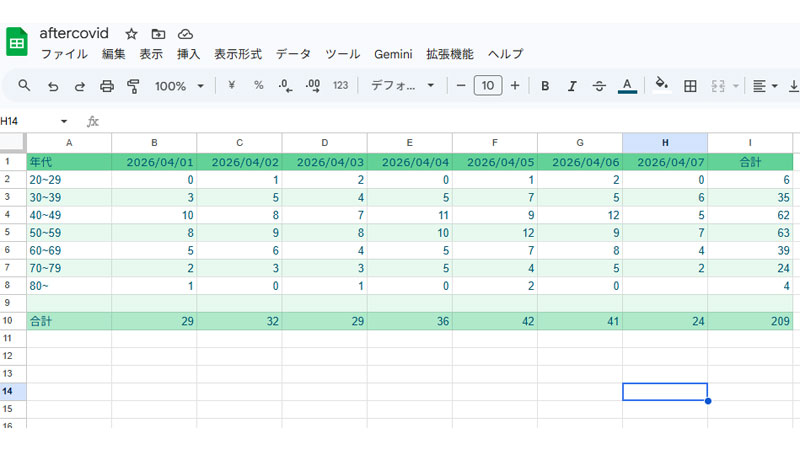Rename the document title aftercovid

pyautogui.click(x=74, y=33)
